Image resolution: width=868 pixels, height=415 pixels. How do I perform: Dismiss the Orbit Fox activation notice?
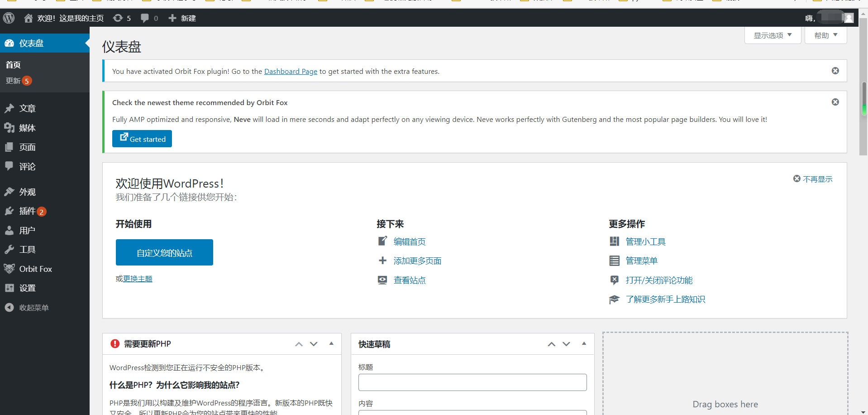click(x=835, y=71)
